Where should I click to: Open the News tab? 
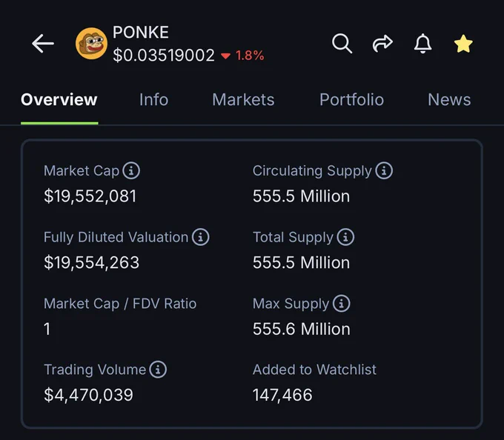(x=449, y=99)
